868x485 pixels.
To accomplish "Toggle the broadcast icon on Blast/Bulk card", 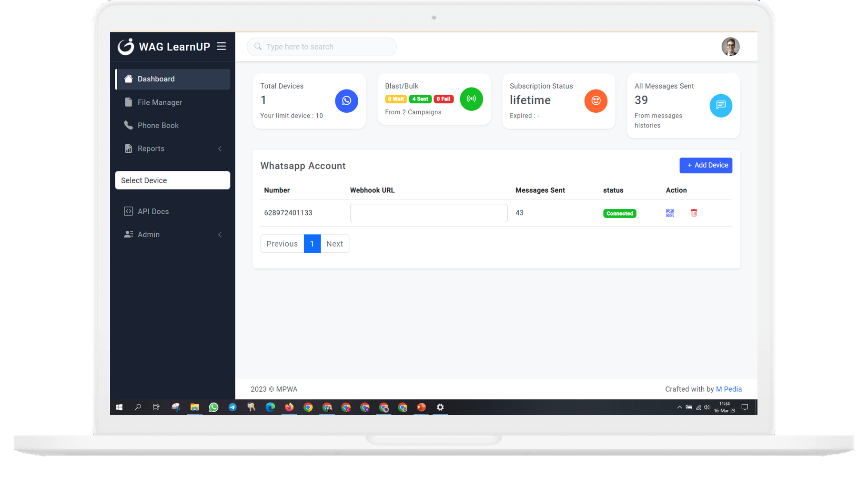I will [471, 99].
